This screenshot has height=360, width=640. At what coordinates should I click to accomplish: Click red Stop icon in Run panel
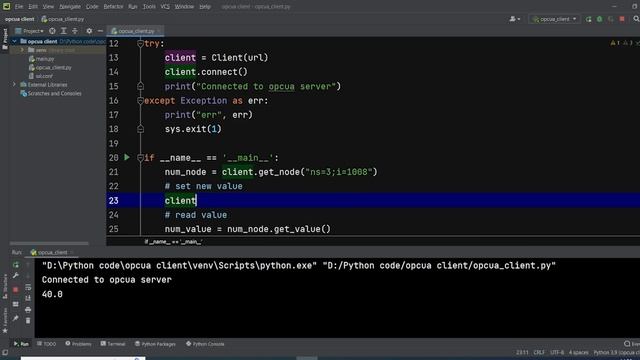coord(16,290)
